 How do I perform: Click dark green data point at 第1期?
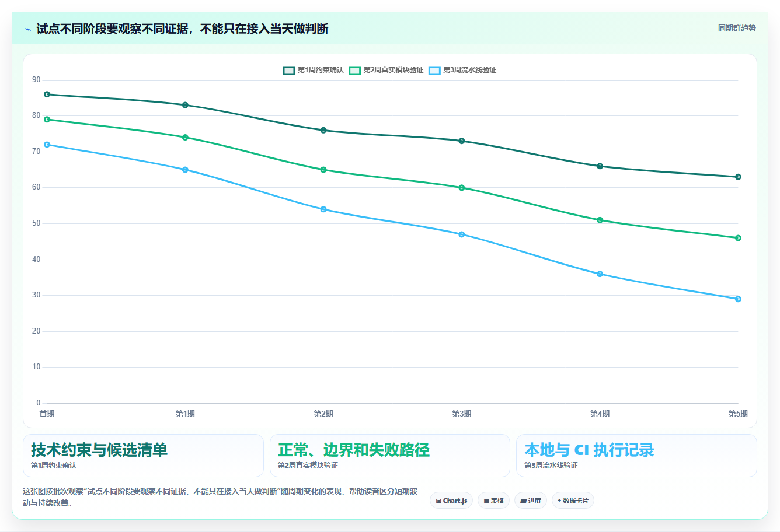click(185, 105)
